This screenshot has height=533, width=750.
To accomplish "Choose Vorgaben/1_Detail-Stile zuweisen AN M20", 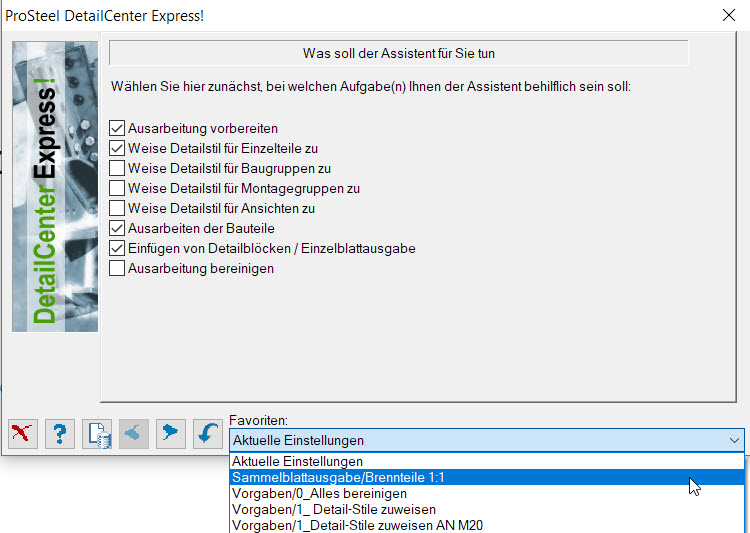I will [486, 525].
